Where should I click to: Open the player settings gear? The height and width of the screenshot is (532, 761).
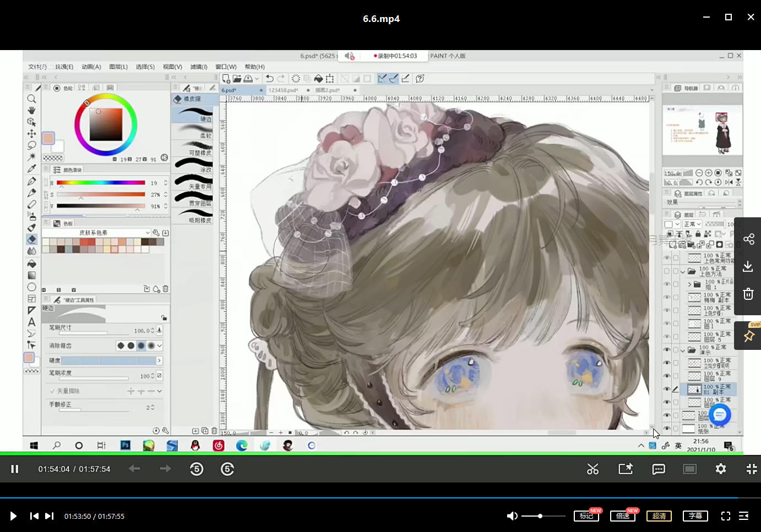pyautogui.click(x=721, y=469)
